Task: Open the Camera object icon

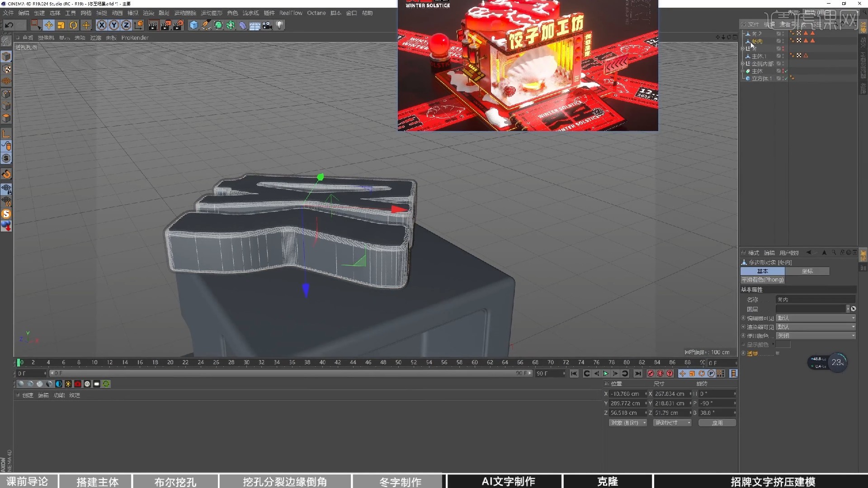Action: click(x=267, y=25)
